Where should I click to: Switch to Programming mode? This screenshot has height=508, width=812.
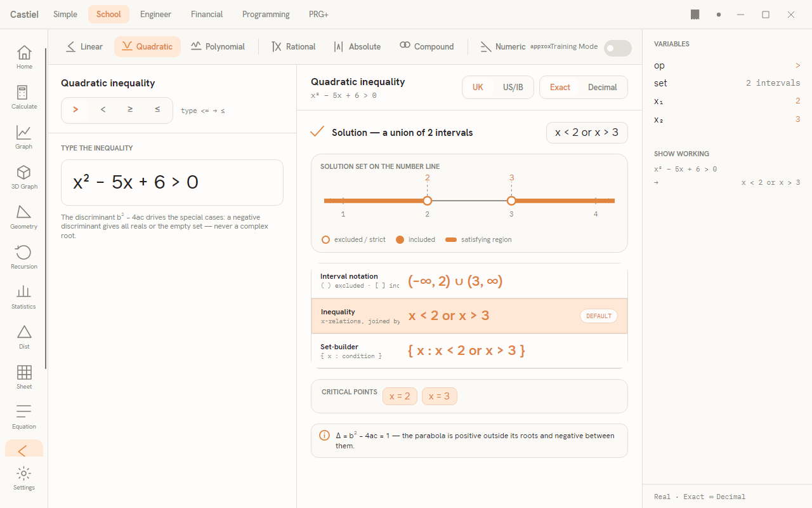pos(266,14)
